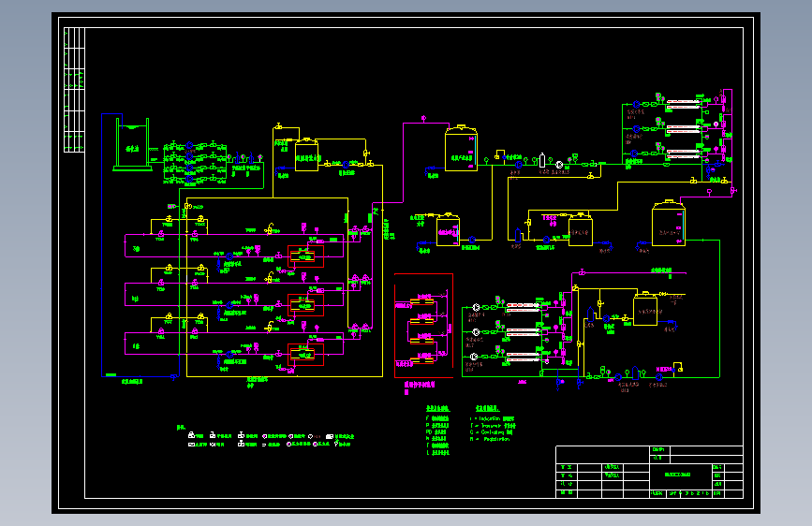Image resolution: width=812 pixels, height=526 pixels.
Task: Click the red caption below the red detail box
Action: pyautogui.click(x=420, y=387)
